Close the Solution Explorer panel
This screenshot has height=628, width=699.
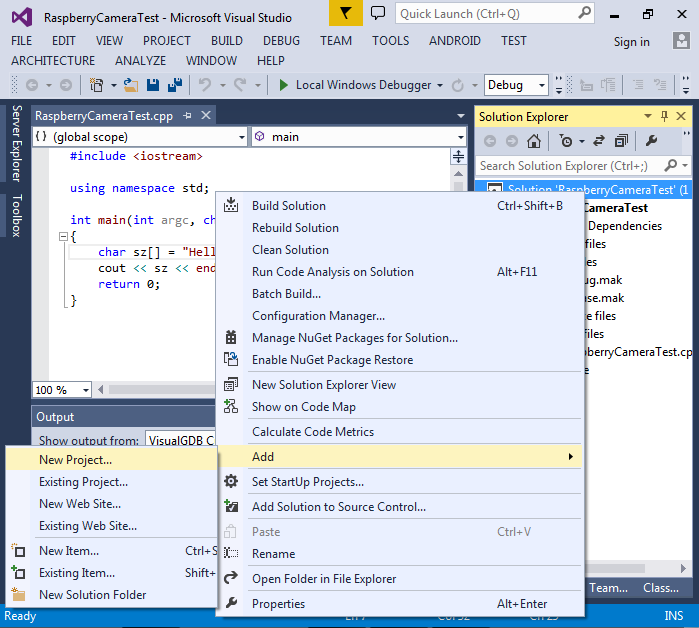pyautogui.click(x=681, y=116)
